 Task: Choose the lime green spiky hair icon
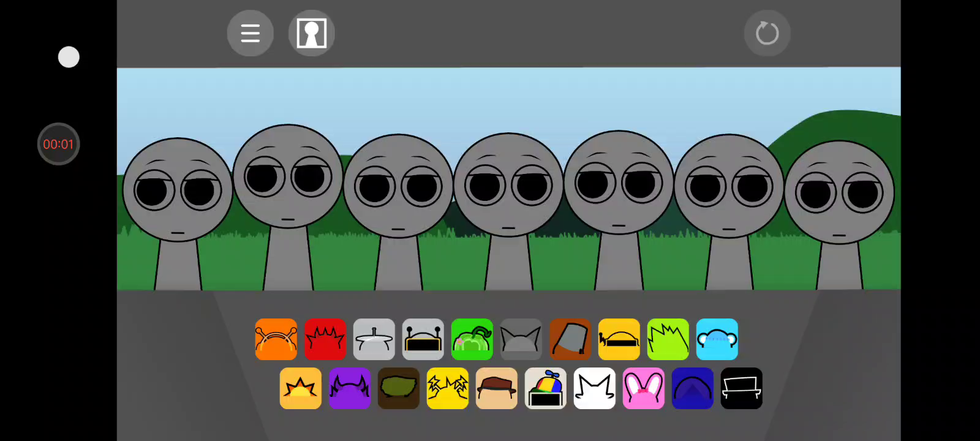[668, 339]
